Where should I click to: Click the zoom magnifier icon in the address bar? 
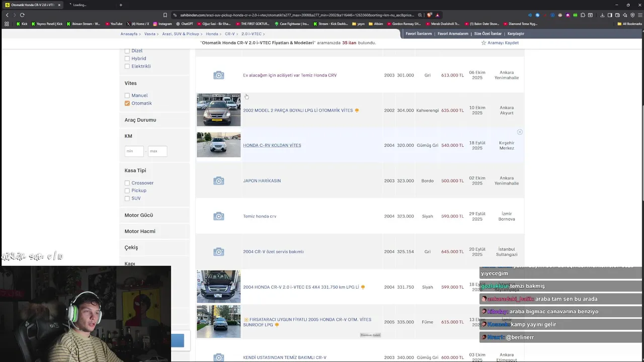pos(420,15)
